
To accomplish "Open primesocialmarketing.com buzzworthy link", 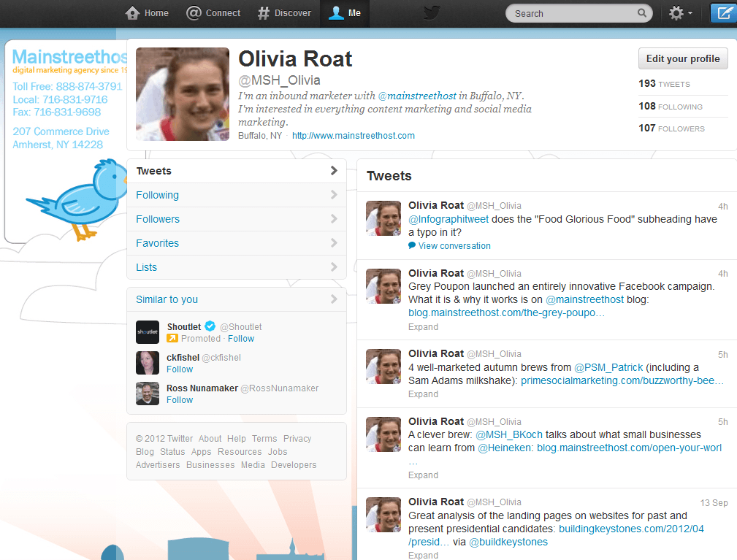I will coord(622,380).
